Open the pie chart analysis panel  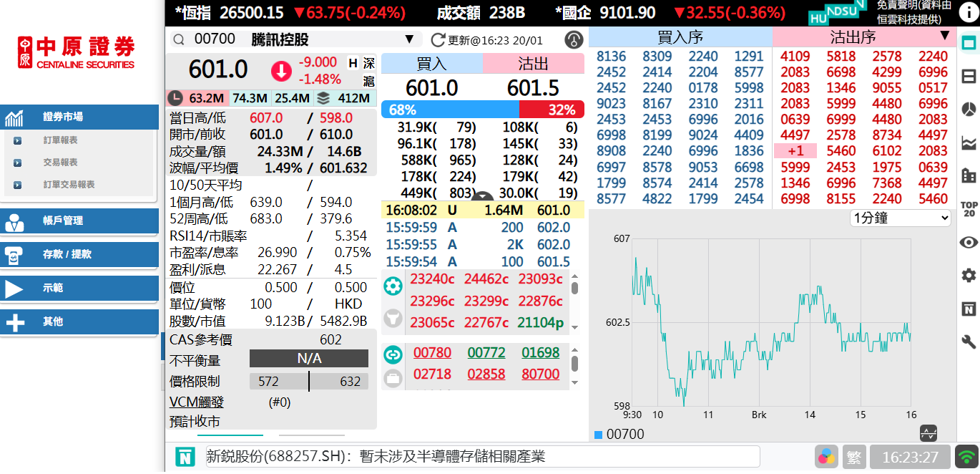tap(968, 109)
